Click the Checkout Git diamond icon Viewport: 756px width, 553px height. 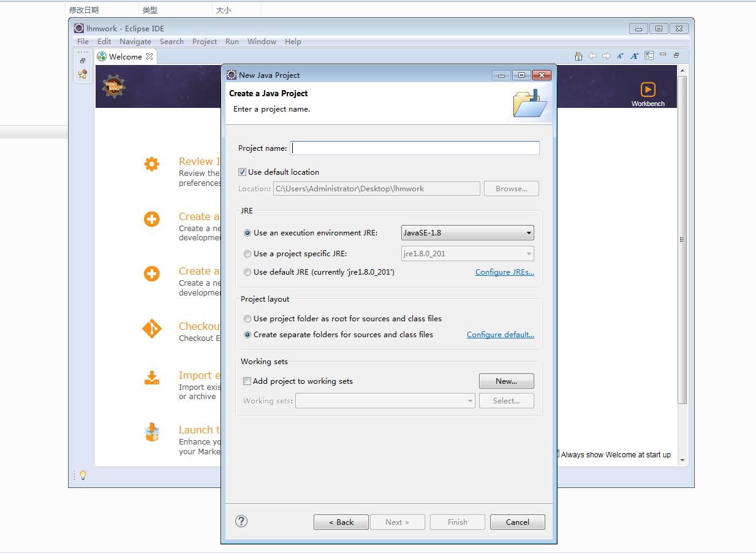151,329
